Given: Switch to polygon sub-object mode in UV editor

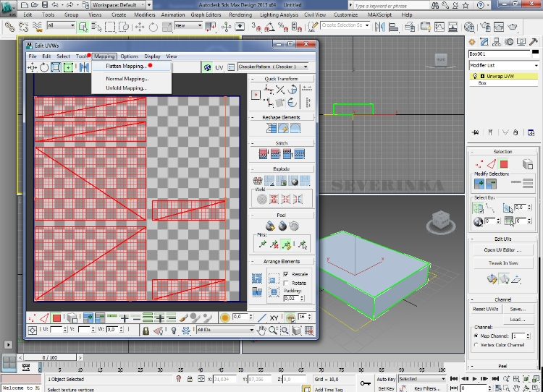Looking at the screenshot, I should pyautogui.click(x=55, y=318).
